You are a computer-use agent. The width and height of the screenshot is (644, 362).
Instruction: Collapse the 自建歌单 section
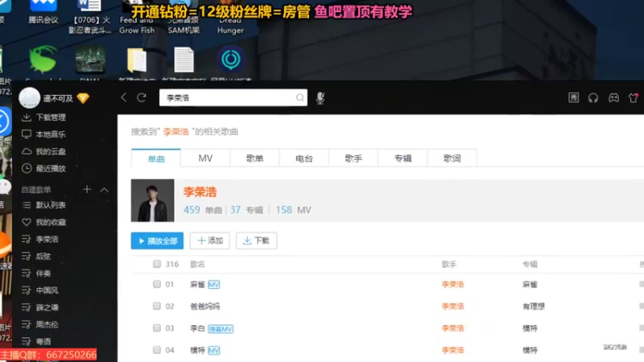pyautogui.click(x=105, y=190)
